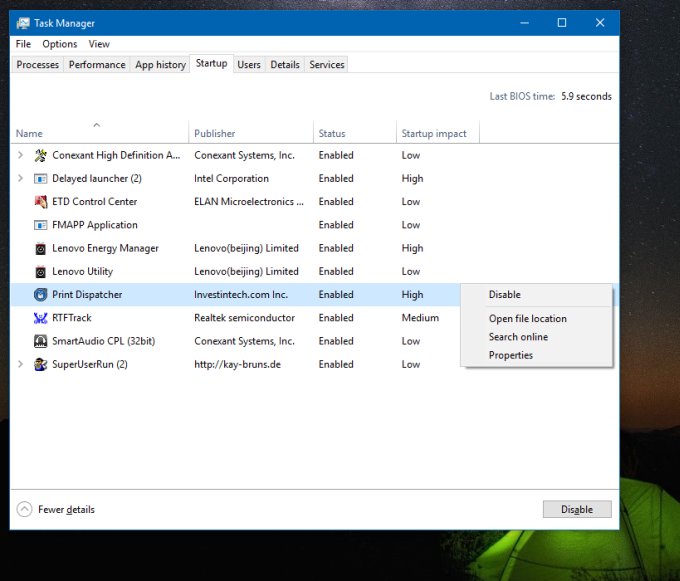Image resolution: width=680 pixels, height=581 pixels.
Task: Expand the Conexant High Definition Audio entry
Action: 21,156
